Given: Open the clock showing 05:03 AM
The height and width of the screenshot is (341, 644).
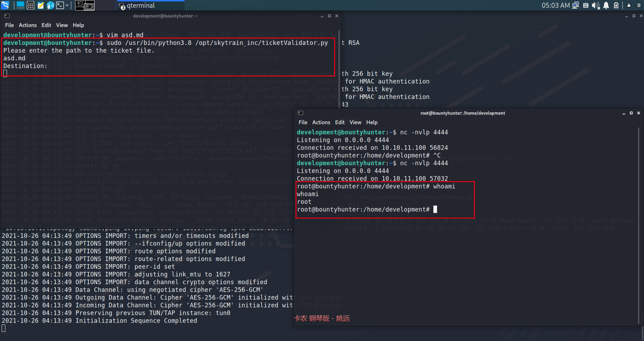Looking at the screenshot, I should coord(556,5).
